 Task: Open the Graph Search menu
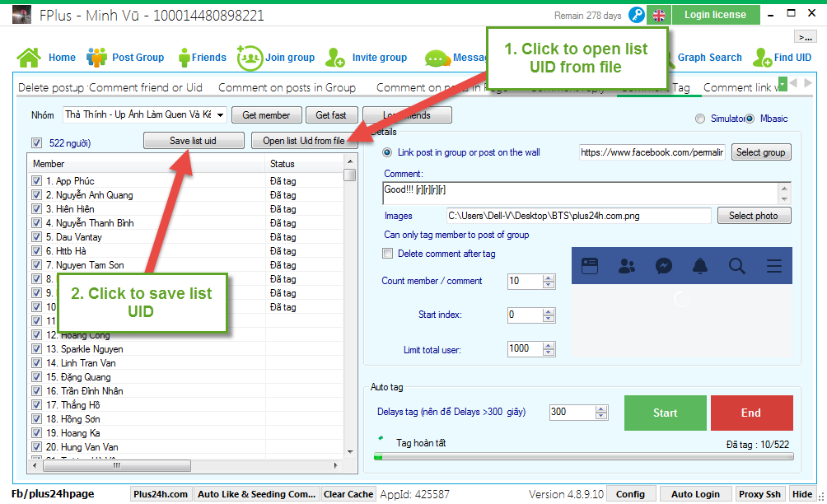tap(709, 58)
